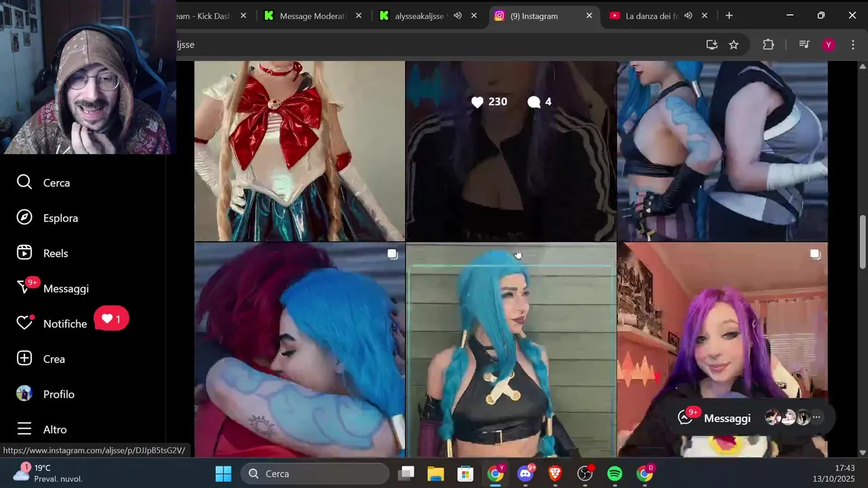Open the Sailor Moon cosplay post

point(299,151)
